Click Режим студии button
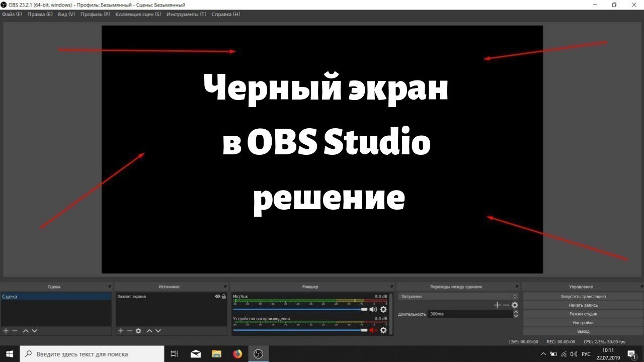This screenshot has height=362, width=644. point(583,314)
